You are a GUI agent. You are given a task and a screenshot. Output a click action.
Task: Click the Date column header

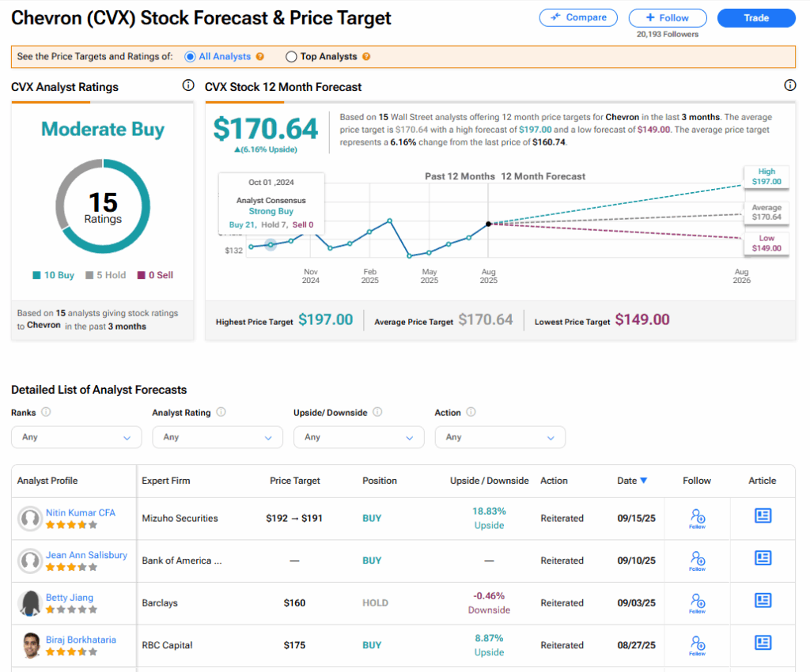click(x=626, y=481)
